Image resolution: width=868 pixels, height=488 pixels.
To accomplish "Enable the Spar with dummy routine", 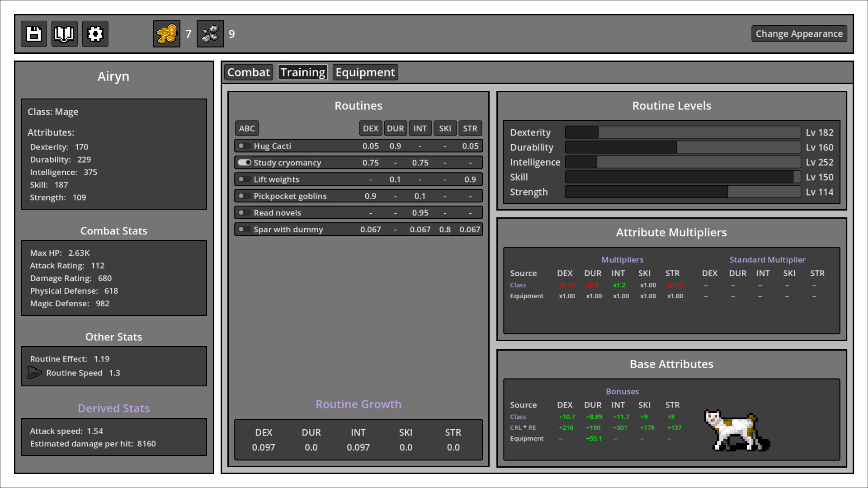I will click(x=245, y=229).
